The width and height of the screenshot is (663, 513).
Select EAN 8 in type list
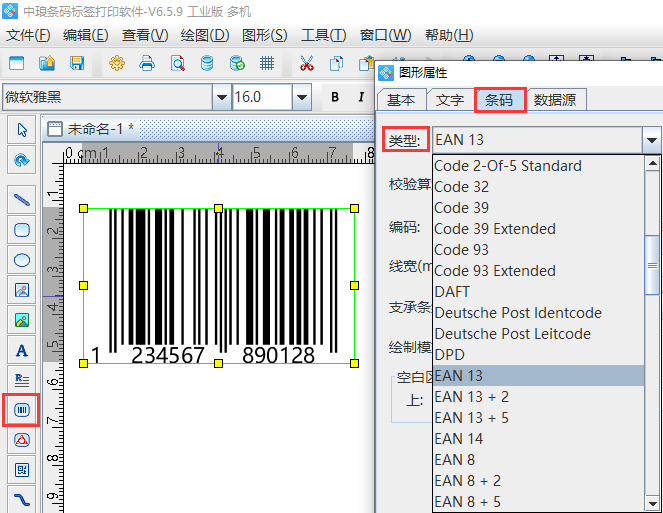(x=454, y=459)
